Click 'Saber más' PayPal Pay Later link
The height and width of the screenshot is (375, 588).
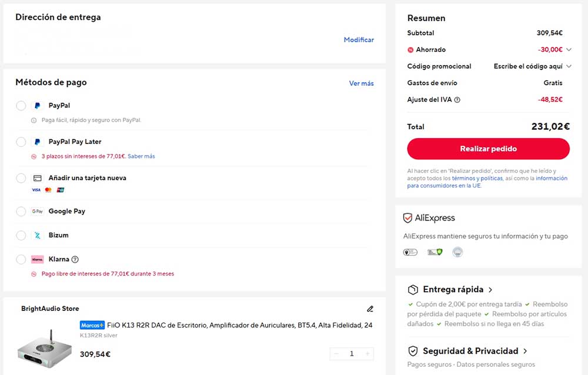[x=141, y=156]
